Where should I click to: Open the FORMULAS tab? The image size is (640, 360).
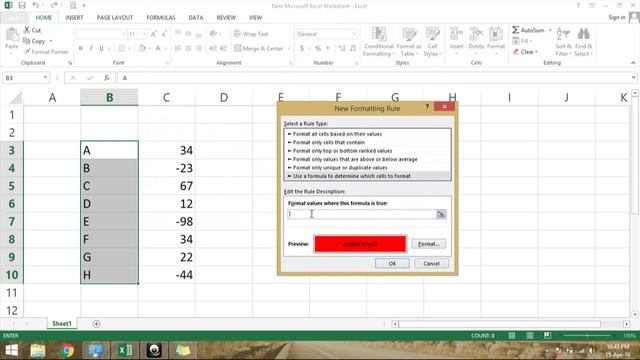tap(161, 18)
